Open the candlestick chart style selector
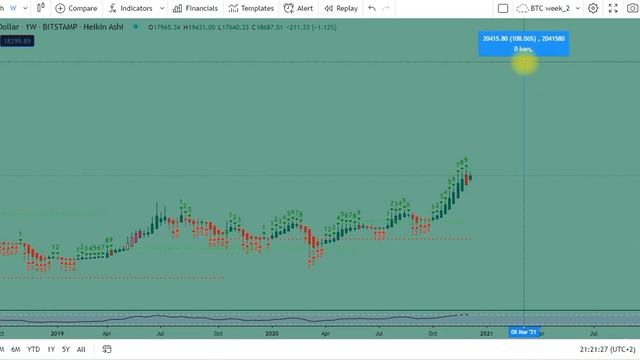The width and height of the screenshot is (640, 360). tap(40, 8)
